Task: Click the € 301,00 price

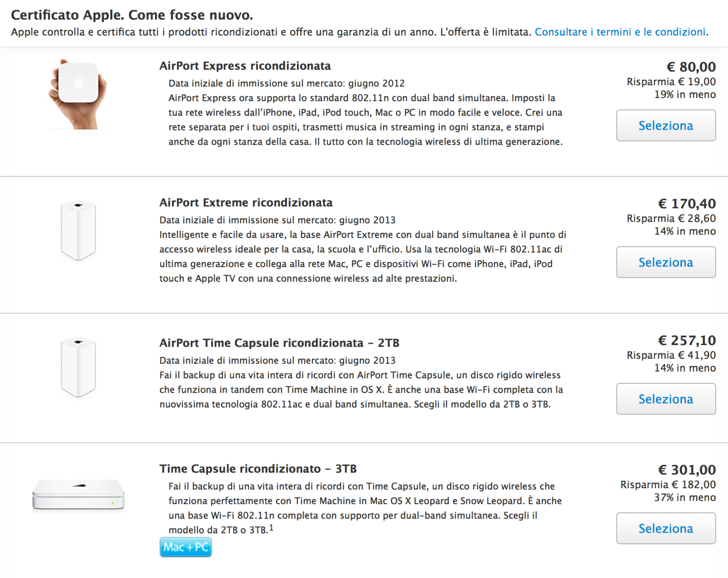Action: [686, 470]
